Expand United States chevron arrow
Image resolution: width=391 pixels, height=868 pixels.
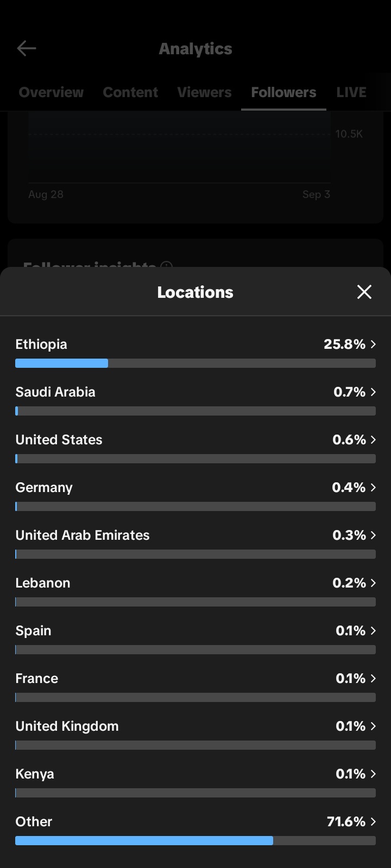pos(373,439)
